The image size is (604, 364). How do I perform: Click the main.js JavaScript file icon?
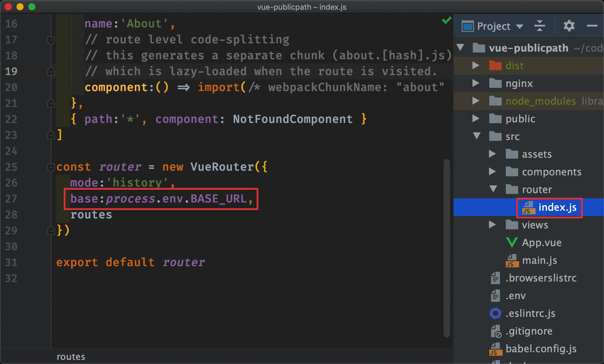512,261
